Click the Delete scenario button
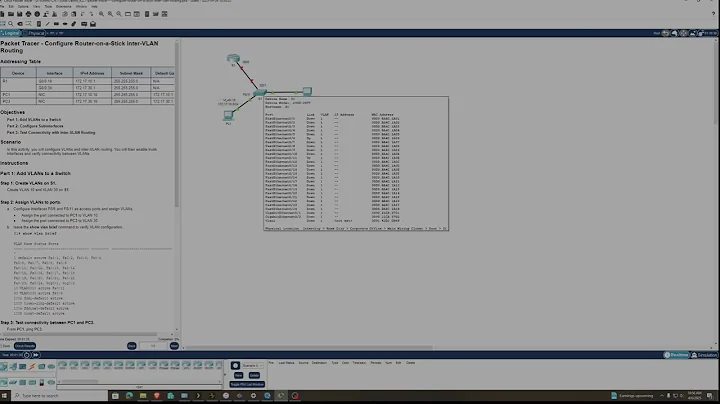 (x=254, y=375)
